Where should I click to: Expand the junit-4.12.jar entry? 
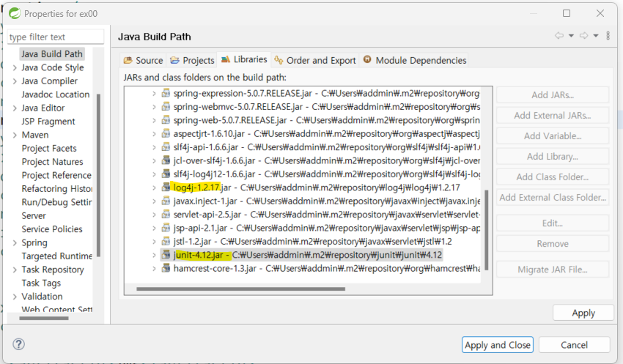click(x=154, y=255)
